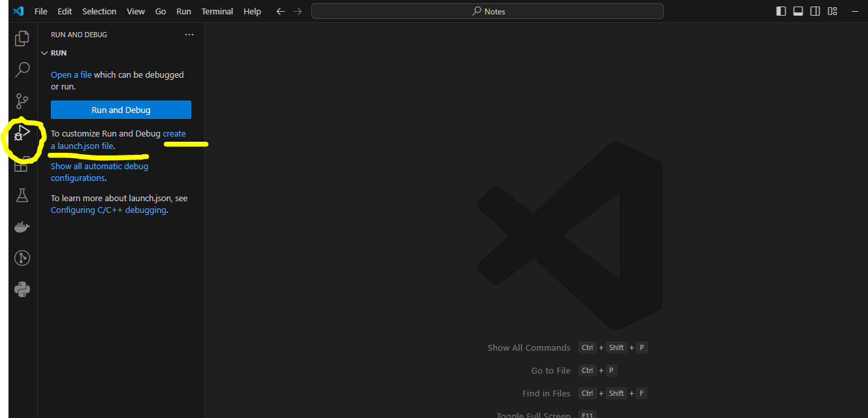Open Configuring C/C++ debugging link
The image size is (868, 418).
(x=108, y=210)
